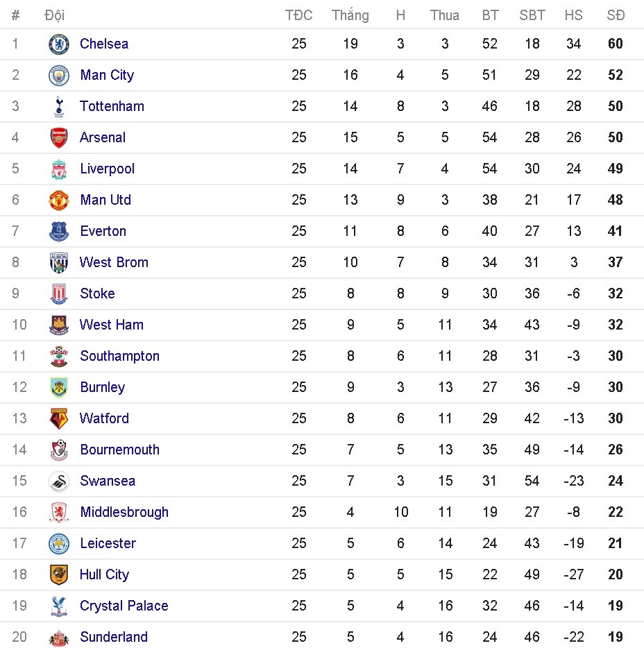Click the Man Utd crest icon

(x=59, y=201)
